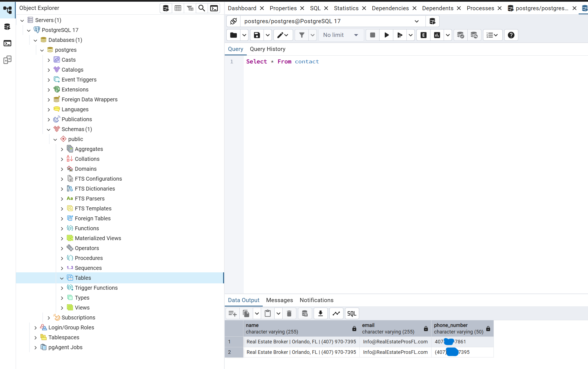Click the SQL button in results toolbar
This screenshot has width=588, height=369.
tap(352, 313)
